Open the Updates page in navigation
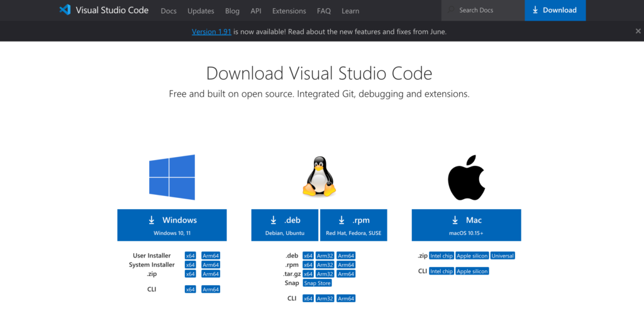 click(x=201, y=11)
